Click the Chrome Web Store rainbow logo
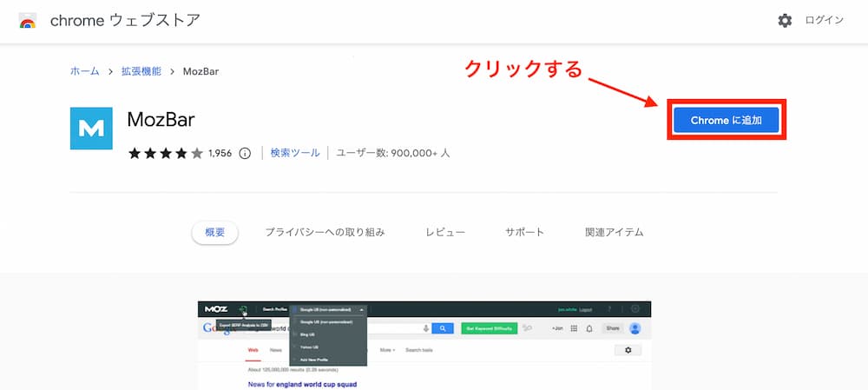The height and width of the screenshot is (390, 868). coord(27,21)
